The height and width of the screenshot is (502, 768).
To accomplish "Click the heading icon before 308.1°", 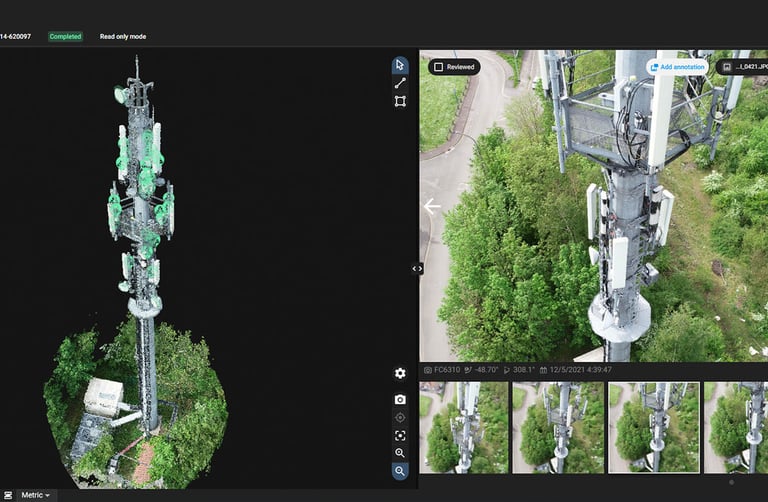I will click(506, 370).
